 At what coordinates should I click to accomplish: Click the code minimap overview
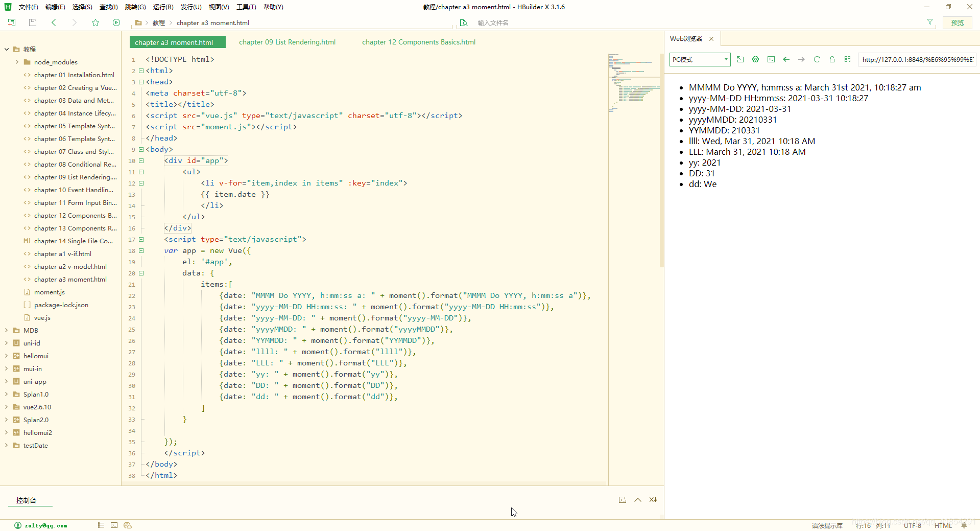coord(634,83)
